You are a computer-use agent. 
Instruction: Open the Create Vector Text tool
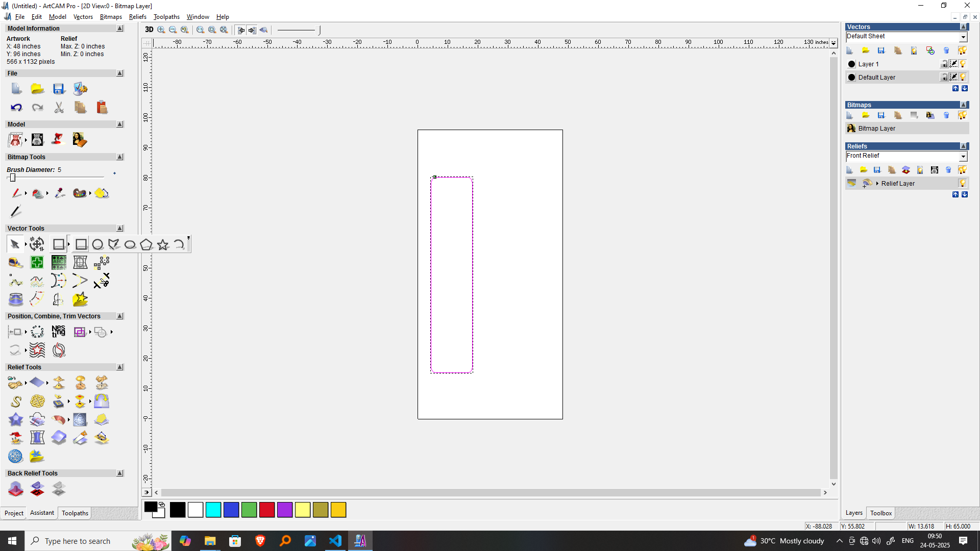click(59, 262)
